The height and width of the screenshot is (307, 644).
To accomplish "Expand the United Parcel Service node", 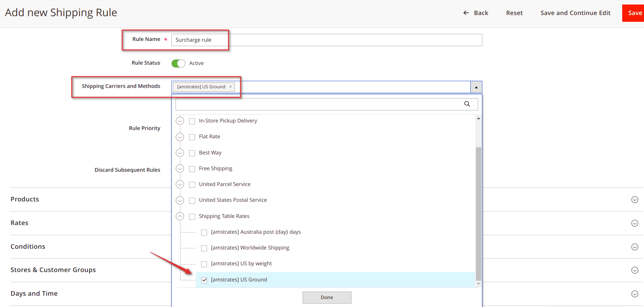I will coord(180,185).
